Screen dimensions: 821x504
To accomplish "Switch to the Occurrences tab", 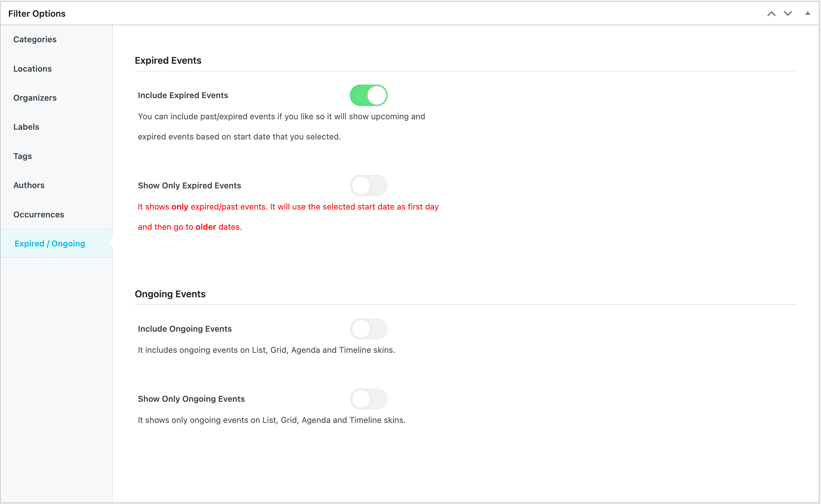I will point(39,214).
